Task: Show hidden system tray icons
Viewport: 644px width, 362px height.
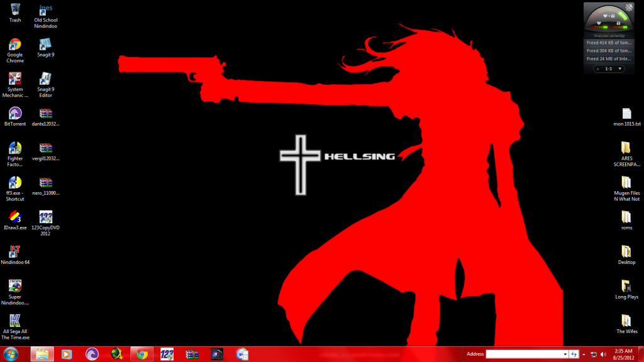Action: (x=584, y=354)
